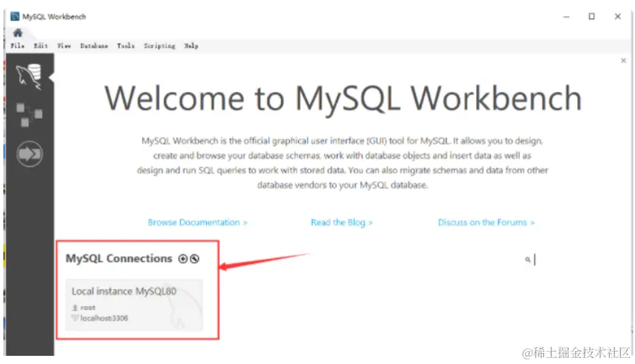Open the File menu
Viewport: 635px width, 364px height.
click(18, 46)
